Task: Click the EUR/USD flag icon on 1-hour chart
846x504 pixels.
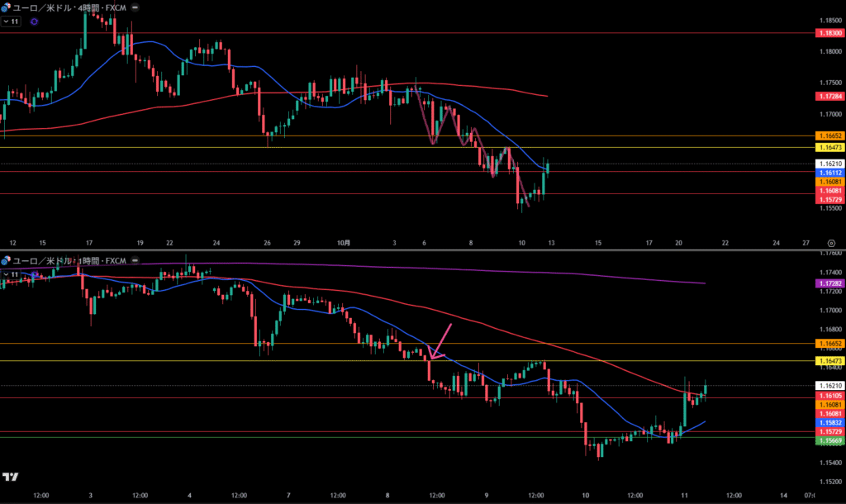Action: (6, 261)
